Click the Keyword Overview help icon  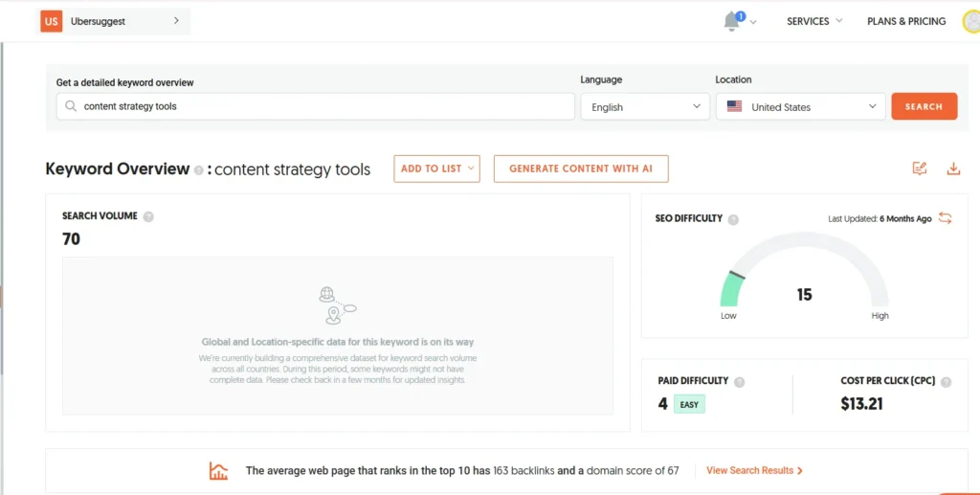coord(198,170)
